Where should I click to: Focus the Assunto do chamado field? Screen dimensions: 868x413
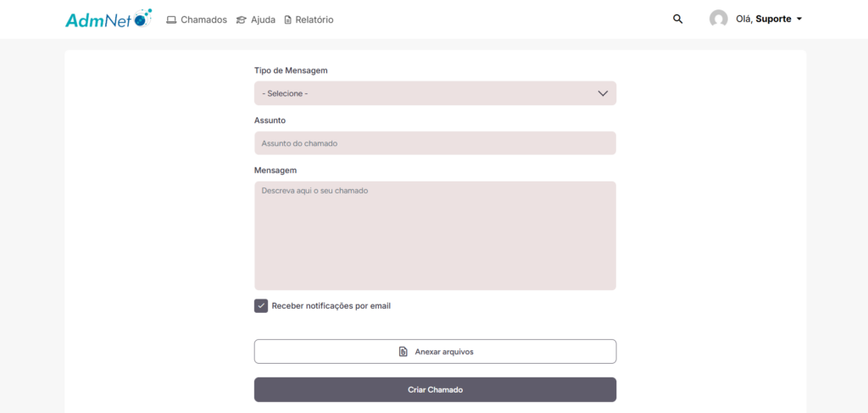pos(435,143)
